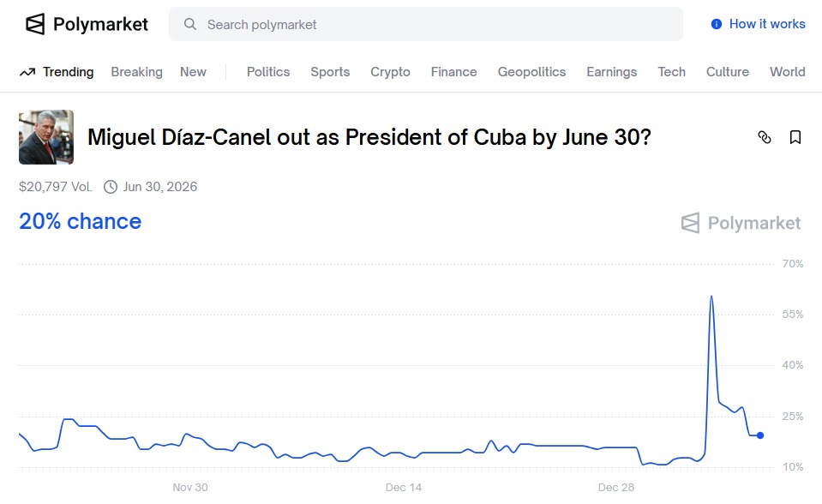The image size is (822, 504).
Task: Select the Geopolitics category
Action: tap(531, 72)
